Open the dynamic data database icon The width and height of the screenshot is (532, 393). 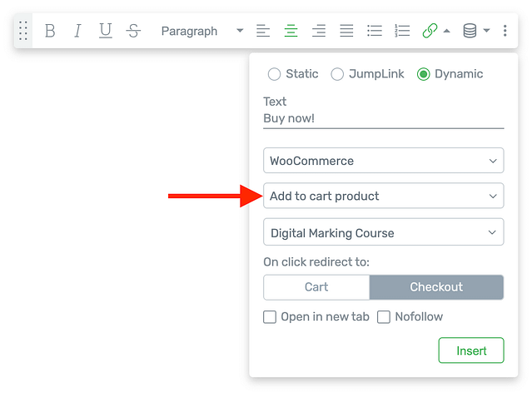point(470,31)
